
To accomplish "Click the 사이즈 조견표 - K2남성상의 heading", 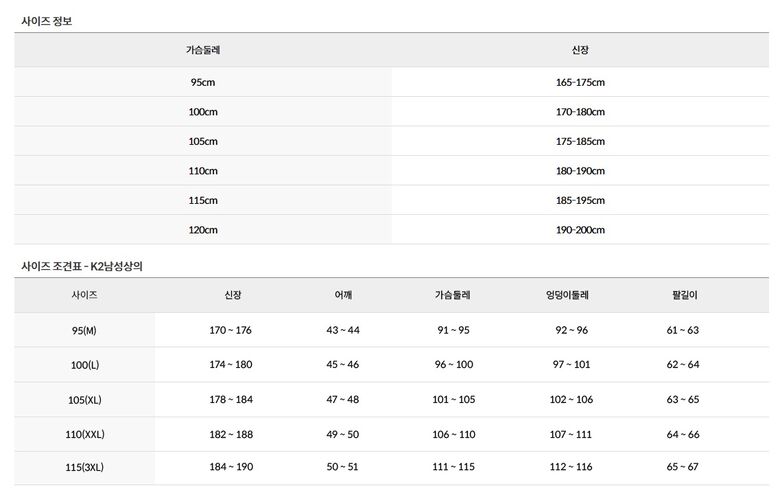I will pyautogui.click(x=82, y=266).
